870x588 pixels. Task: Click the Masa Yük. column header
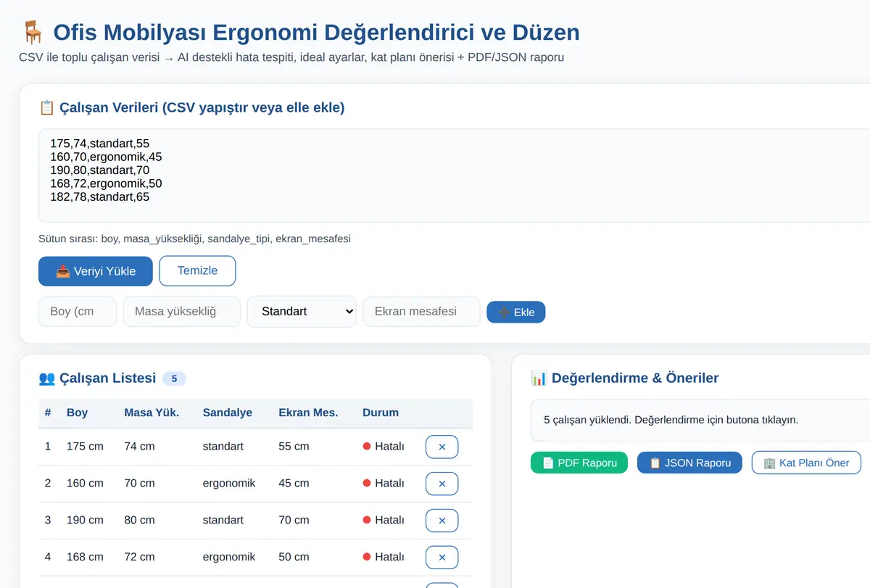(x=152, y=413)
